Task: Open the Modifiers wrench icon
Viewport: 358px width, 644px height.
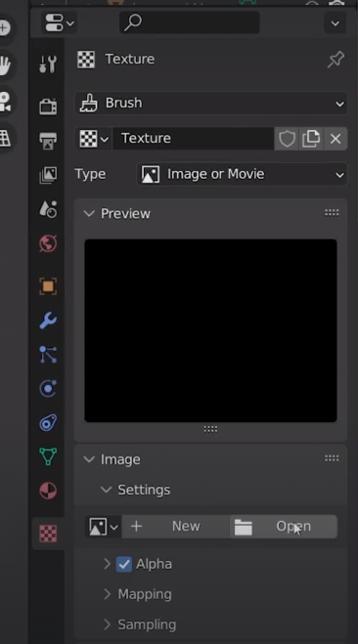Action: (48, 321)
